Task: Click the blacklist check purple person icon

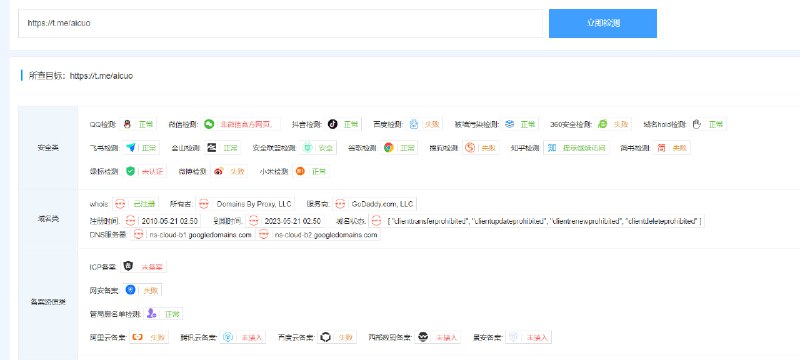Action: (x=151, y=314)
